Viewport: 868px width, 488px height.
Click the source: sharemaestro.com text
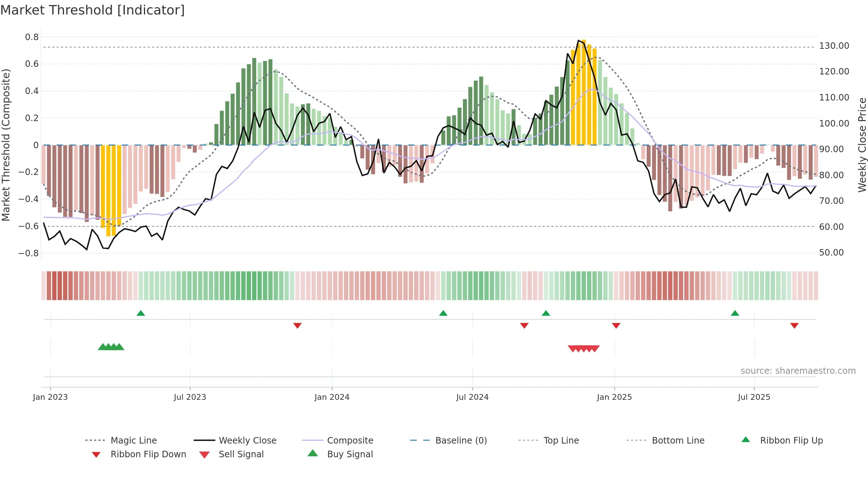coord(798,371)
